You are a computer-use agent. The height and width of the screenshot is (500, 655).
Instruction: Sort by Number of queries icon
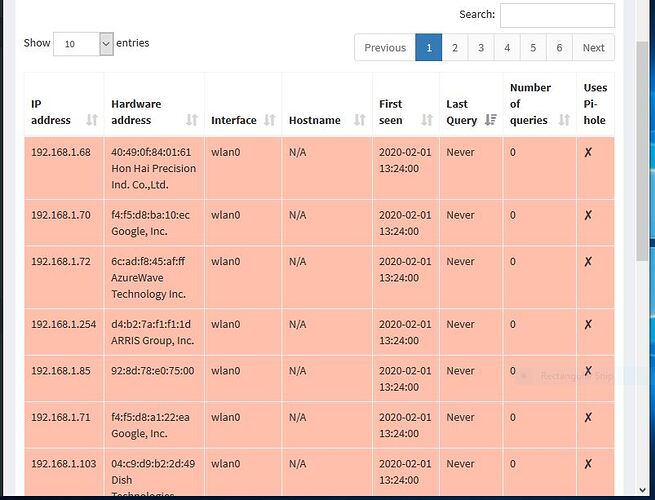click(563, 120)
